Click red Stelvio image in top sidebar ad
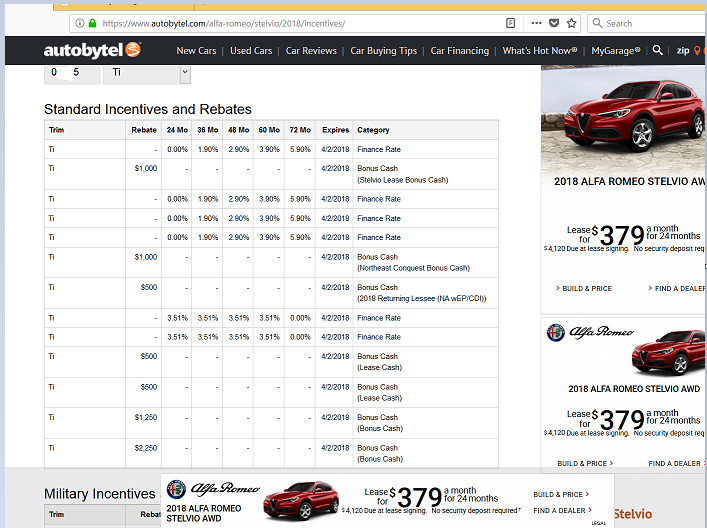The width and height of the screenshot is (707, 528). click(633, 116)
